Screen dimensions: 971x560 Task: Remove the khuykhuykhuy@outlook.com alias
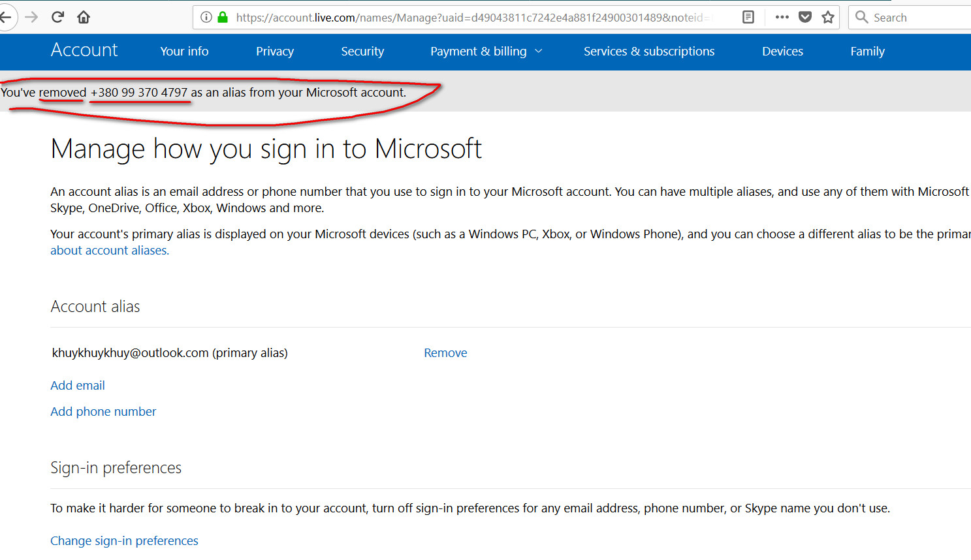[445, 352]
